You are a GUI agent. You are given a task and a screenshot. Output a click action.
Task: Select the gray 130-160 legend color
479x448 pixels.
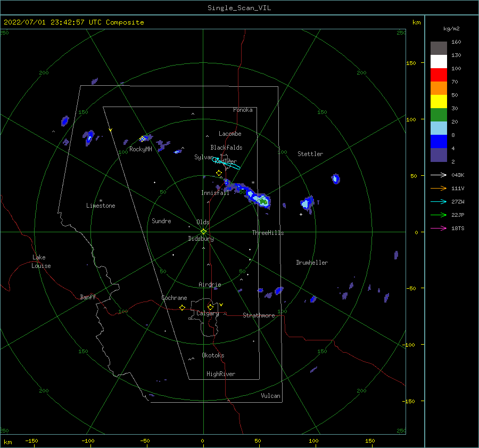point(439,48)
